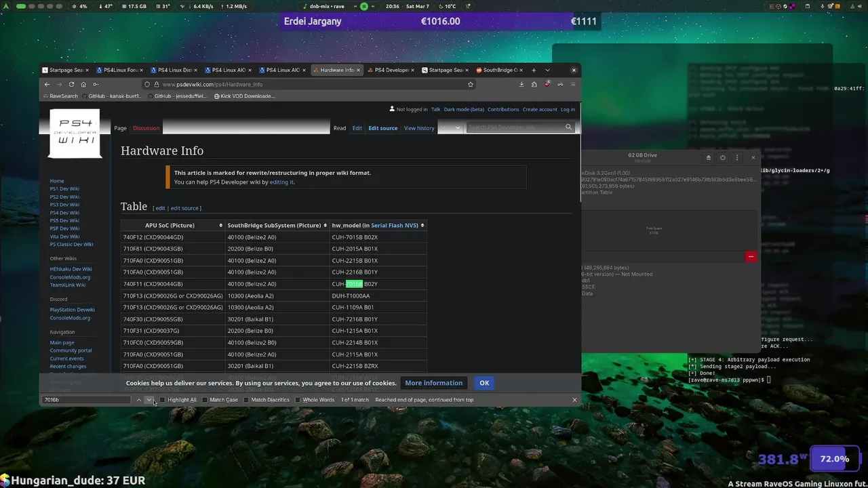Screen dimensions: 868x488
Task: Click the 10°C weather indicator in top panel
Action: click(446, 6)
